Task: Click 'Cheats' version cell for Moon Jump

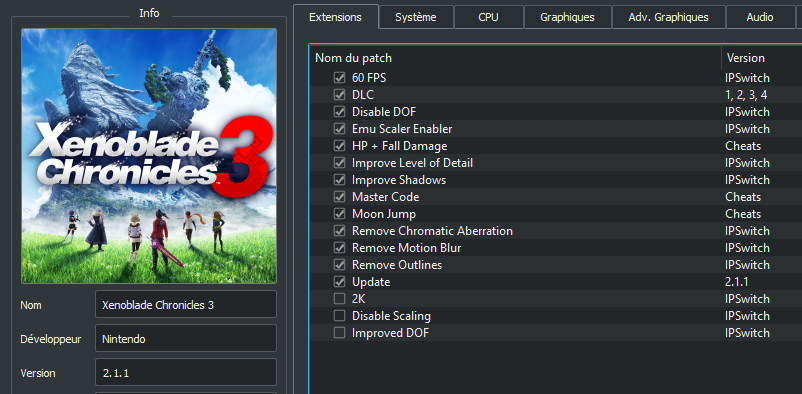Action: point(743,214)
